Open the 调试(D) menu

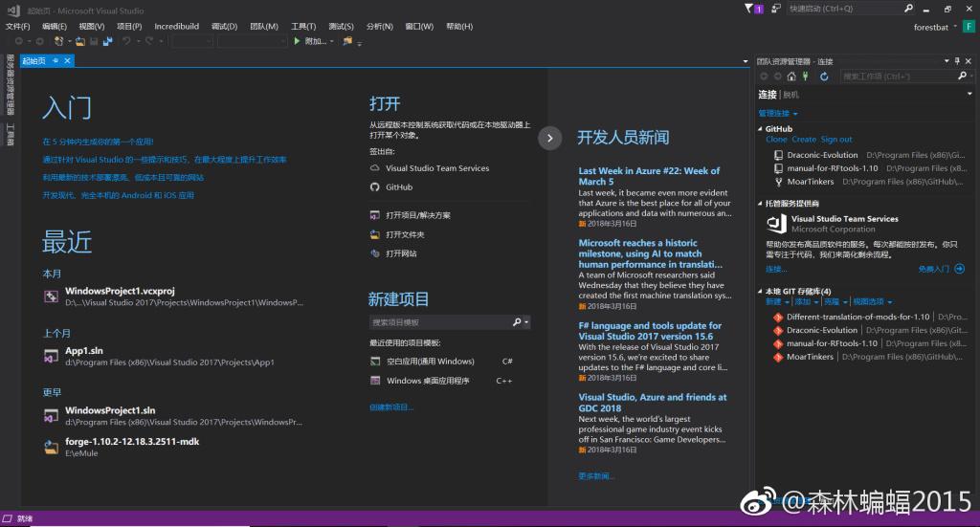pos(224,26)
